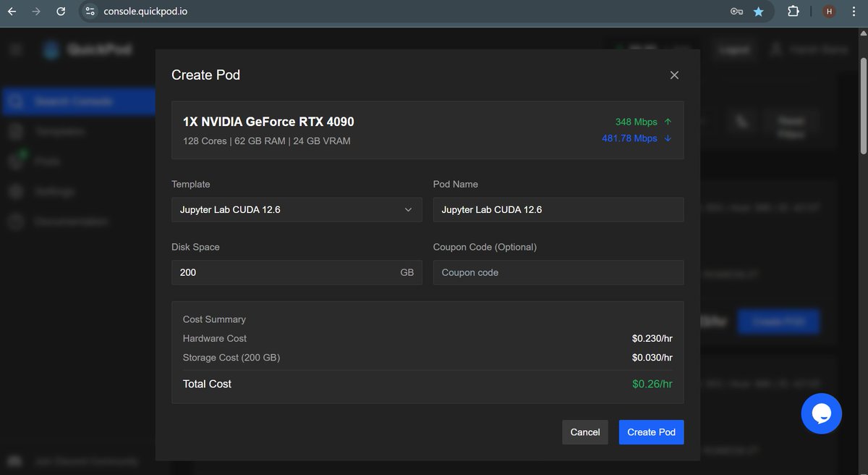
Task: Click the Disk Space input
Action: (x=297, y=272)
